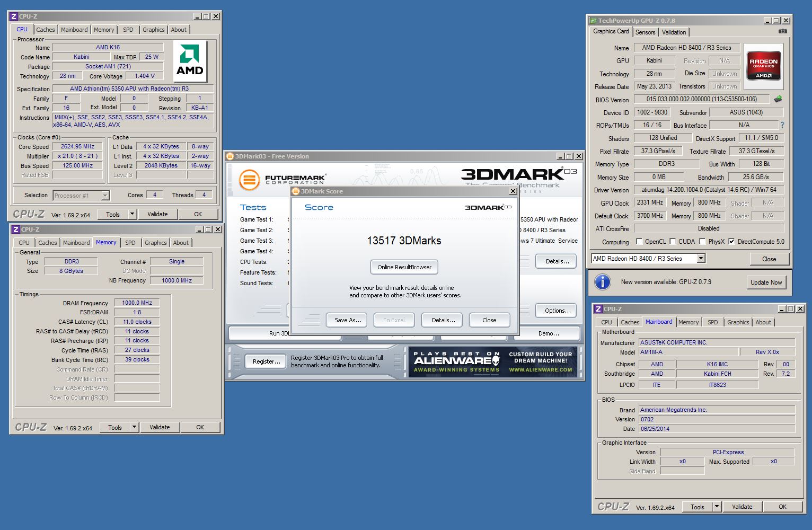Switch to Caches tab in CPU-Z CPU window
This screenshot has width=812, height=530.
coord(45,30)
